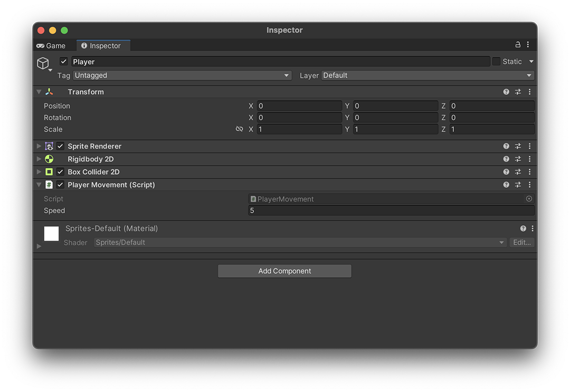Open Box Collider 2D presets icon
The image size is (570, 392).
click(x=518, y=172)
